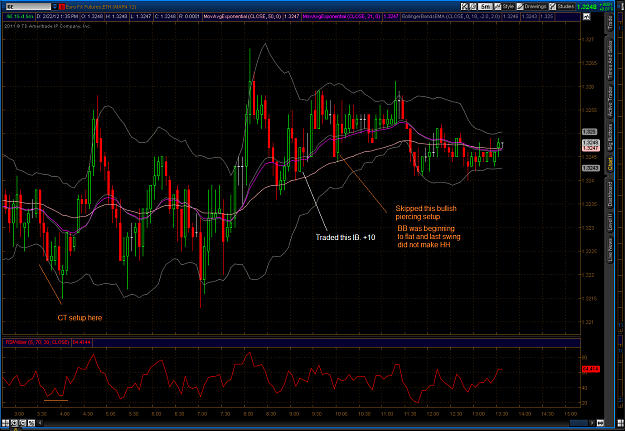Click the chart settings icon below toolbar

tap(586, 17)
